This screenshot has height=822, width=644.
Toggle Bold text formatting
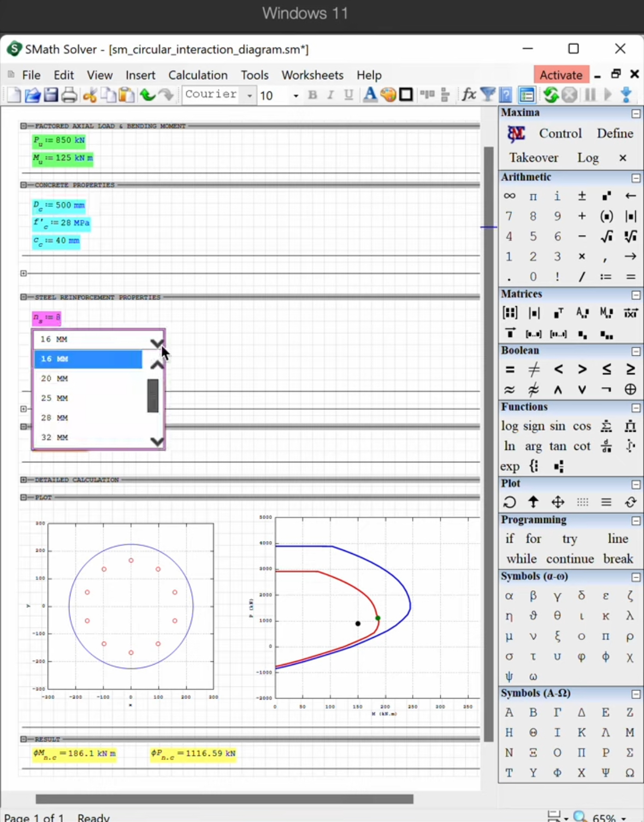click(x=312, y=95)
